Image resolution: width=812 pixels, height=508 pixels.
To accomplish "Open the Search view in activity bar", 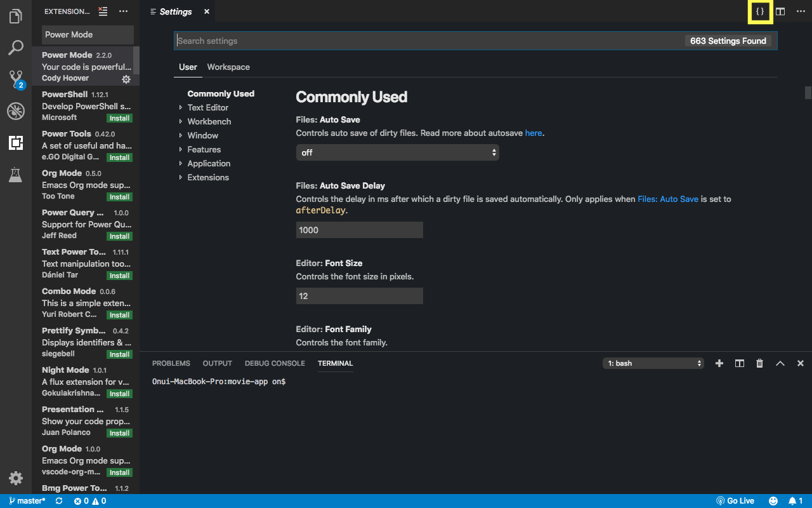I will [x=16, y=48].
